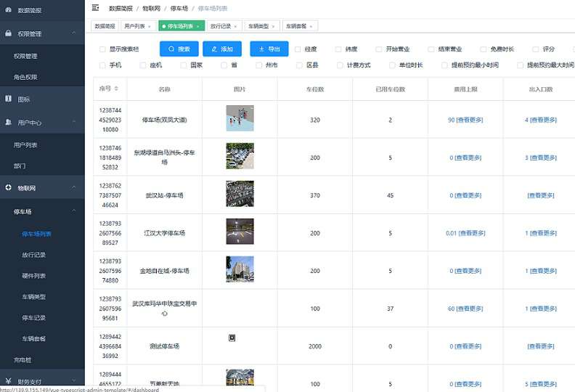The image size is (575, 392).
Task: Click the 数据简报 dashboard icon in sidebar
Action: coord(8,10)
